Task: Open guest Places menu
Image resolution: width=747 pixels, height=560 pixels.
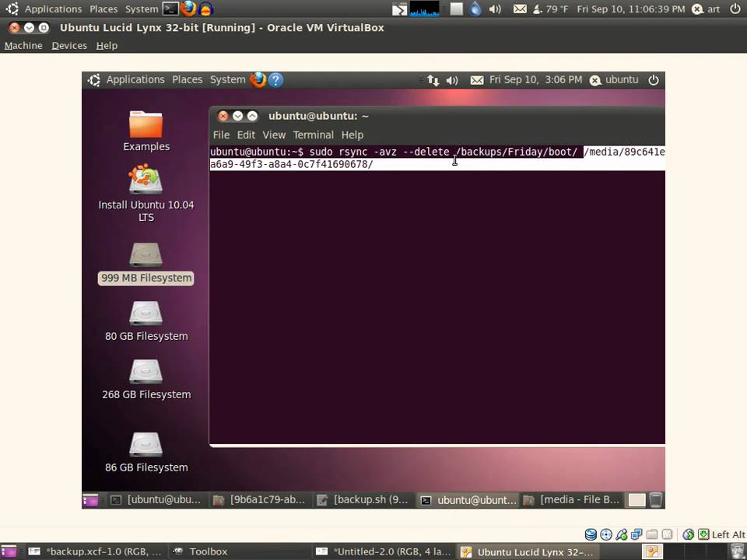Action: click(188, 79)
